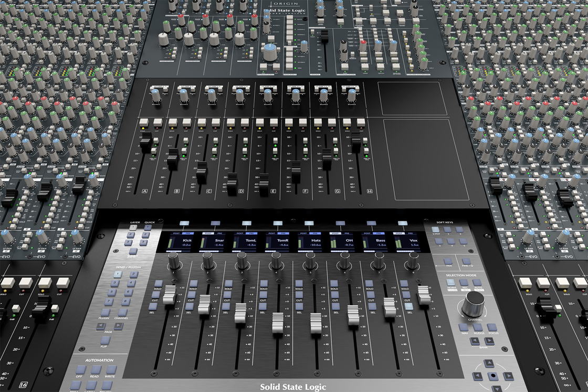Click the Hats channel fader cap

(316, 323)
